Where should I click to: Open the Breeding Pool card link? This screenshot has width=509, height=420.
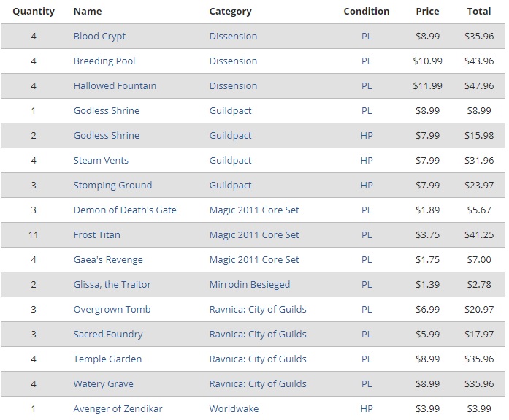[104, 61]
